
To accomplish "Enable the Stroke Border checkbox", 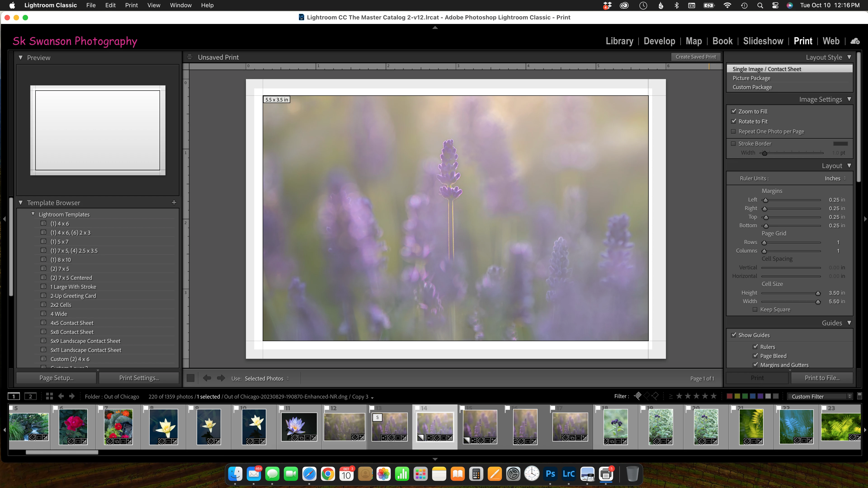I will pos(734,144).
